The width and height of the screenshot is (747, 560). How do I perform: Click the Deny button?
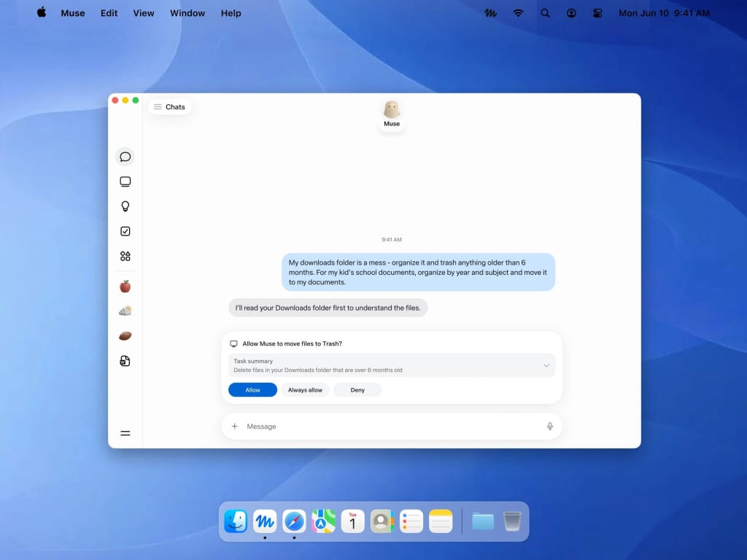[x=357, y=390]
